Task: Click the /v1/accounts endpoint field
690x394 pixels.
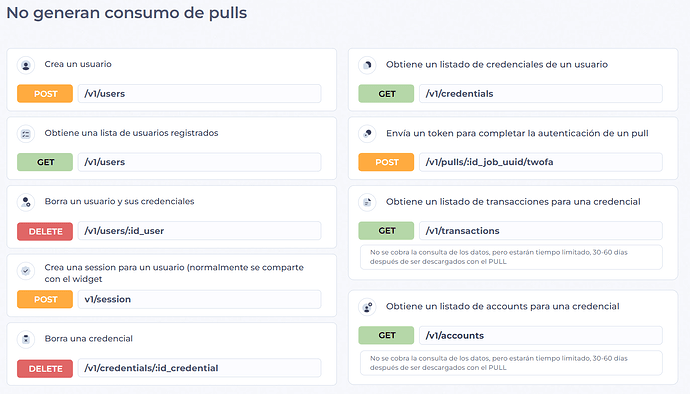Action: tap(540, 335)
